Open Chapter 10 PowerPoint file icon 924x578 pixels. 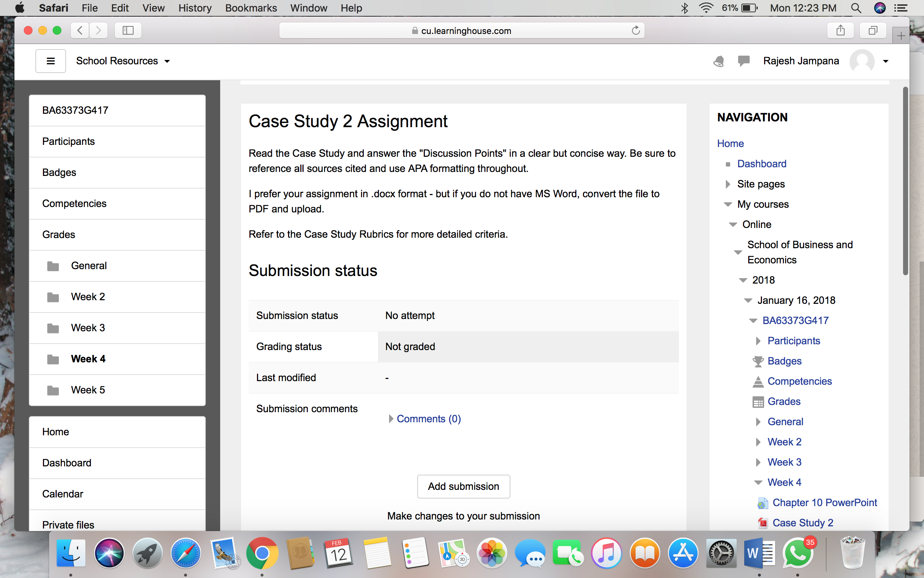763,503
